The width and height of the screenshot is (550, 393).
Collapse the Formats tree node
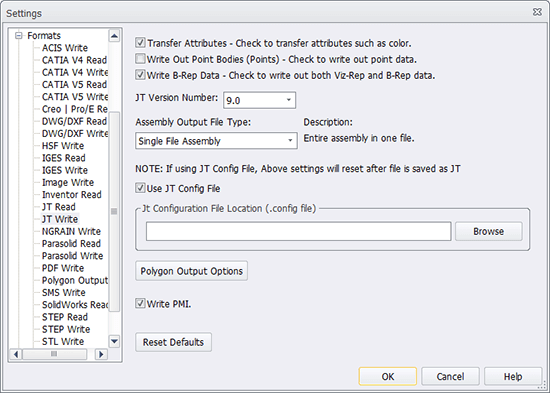pyautogui.click(x=19, y=35)
